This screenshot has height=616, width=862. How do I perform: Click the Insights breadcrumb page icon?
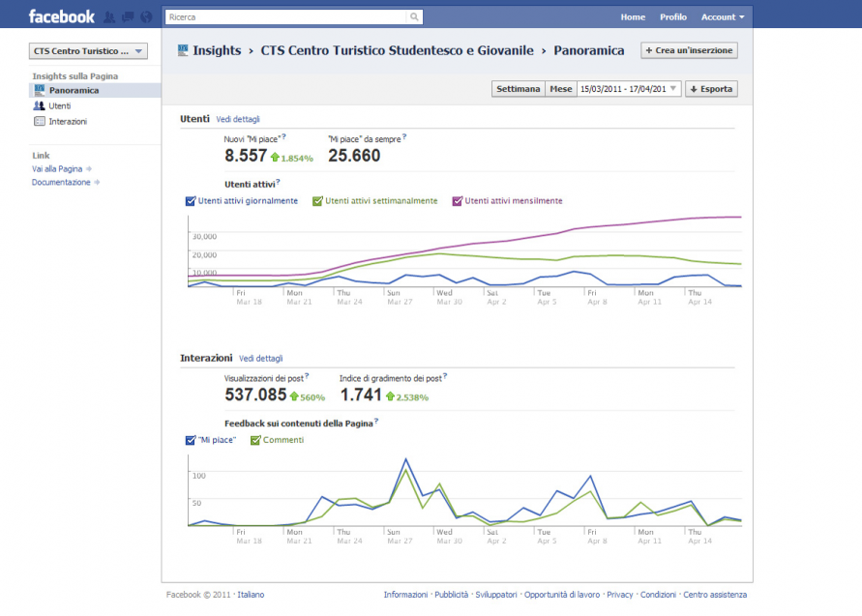point(183,50)
